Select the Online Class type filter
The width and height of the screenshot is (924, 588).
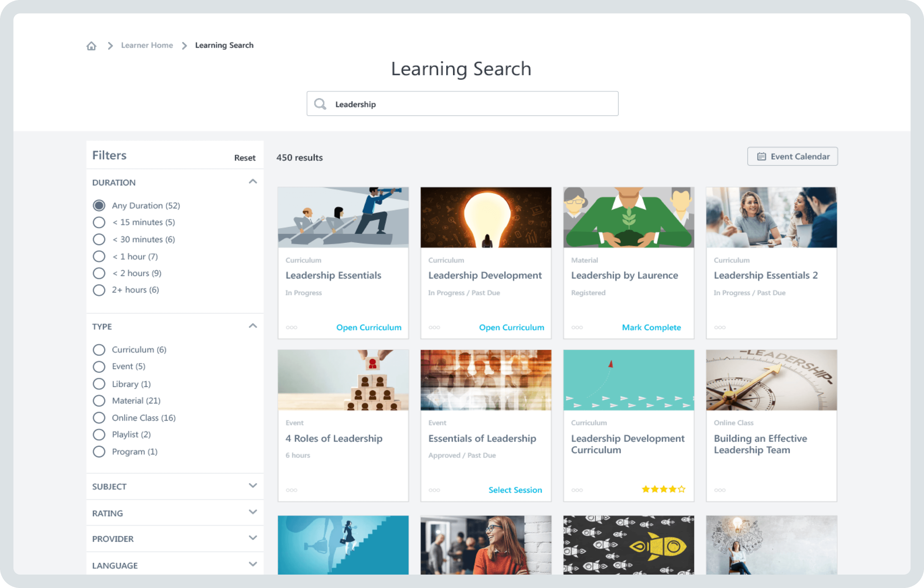coord(99,418)
